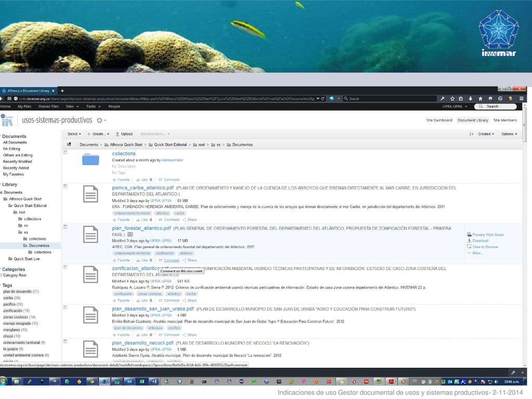Toggle sort direction icon beside Created
The height and width of the screenshot is (399, 532).
click(472, 134)
